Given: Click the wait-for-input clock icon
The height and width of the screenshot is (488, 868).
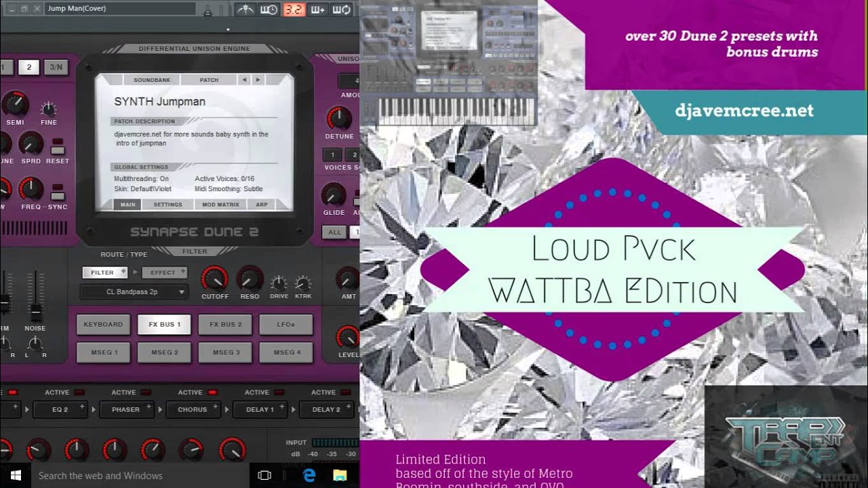Looking at the screenshot, I should (x=269, y=9).
